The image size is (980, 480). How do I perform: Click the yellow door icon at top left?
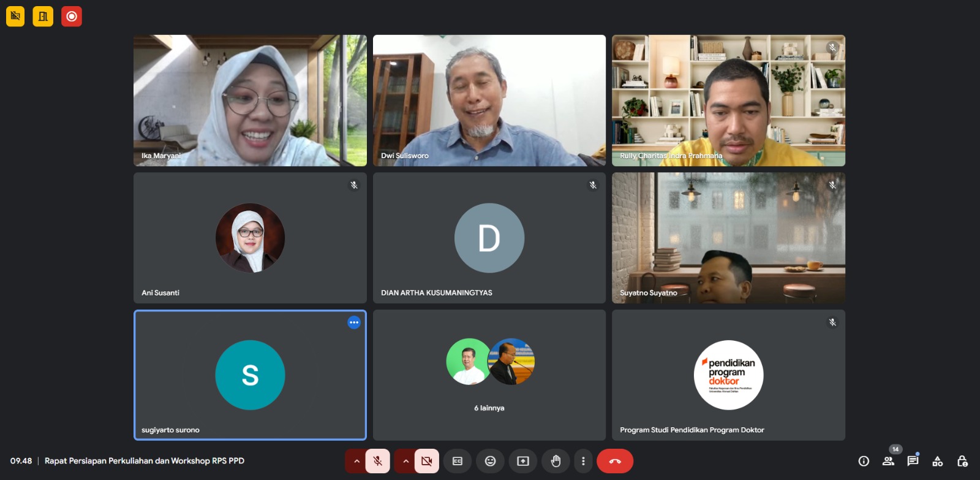tap(43, 17)
